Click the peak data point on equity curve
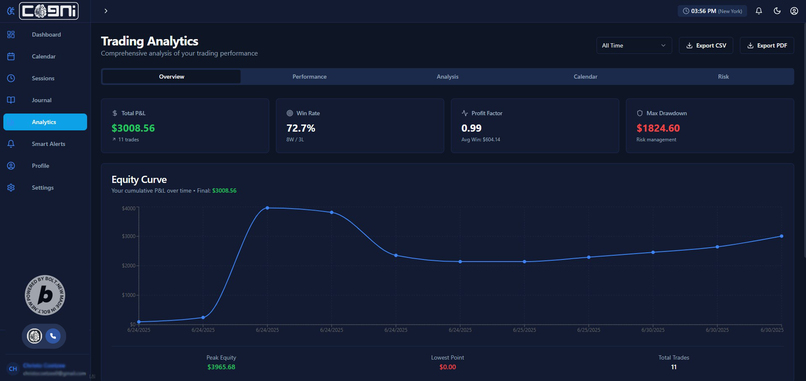This screenshot has height=381, width=806. pyautogui.click(x=267, y=208)
